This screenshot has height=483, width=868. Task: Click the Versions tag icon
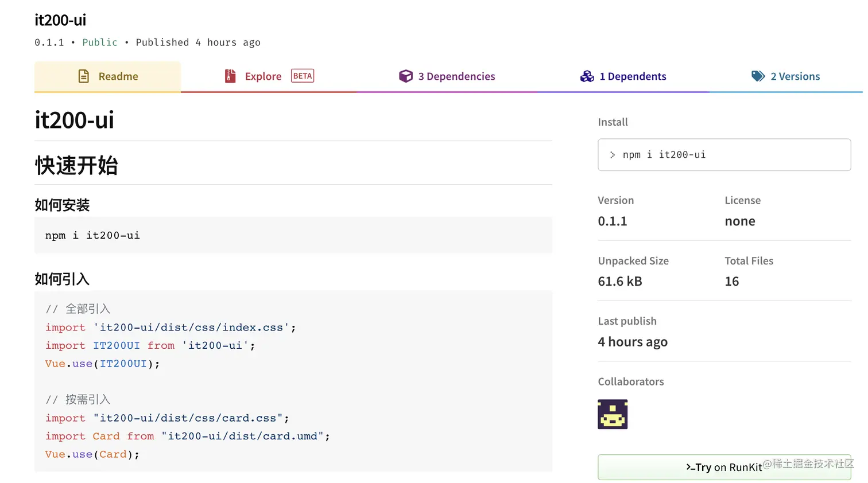758,76
